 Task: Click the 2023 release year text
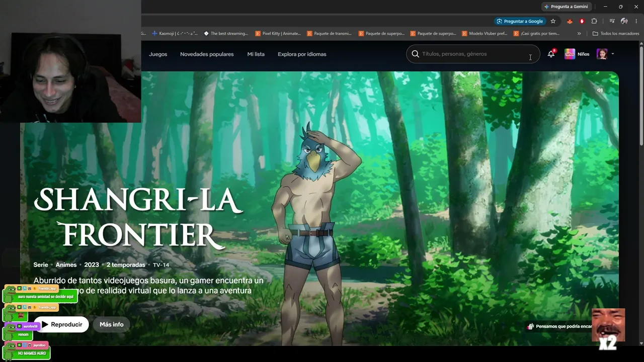click(92, 265)
